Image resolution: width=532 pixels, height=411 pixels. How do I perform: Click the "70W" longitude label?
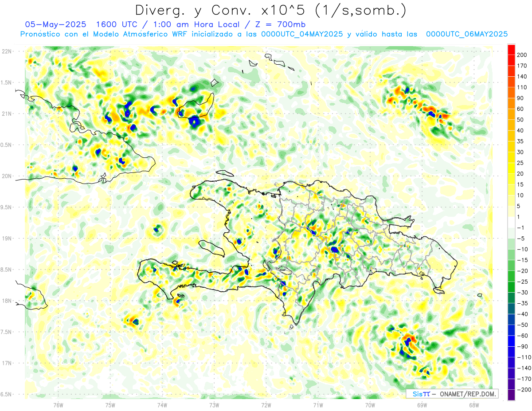tap(370, 405)
